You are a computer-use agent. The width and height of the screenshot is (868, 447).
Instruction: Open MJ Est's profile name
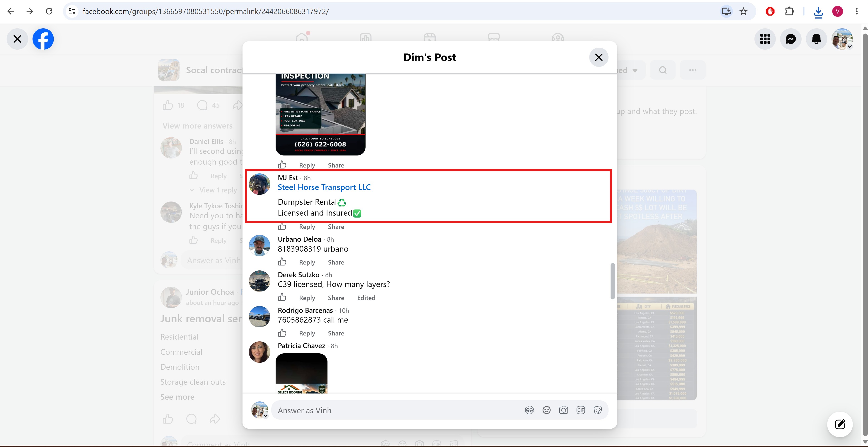(288, 178)
